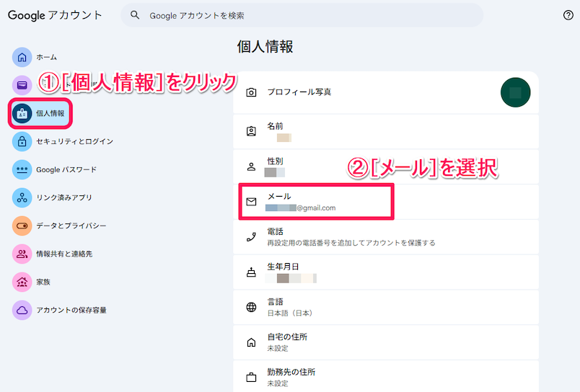The width and height of the screenshot is (580, 392).
Task: Open リンク済みアプリ sidebar label
Action: pos(64,197)
